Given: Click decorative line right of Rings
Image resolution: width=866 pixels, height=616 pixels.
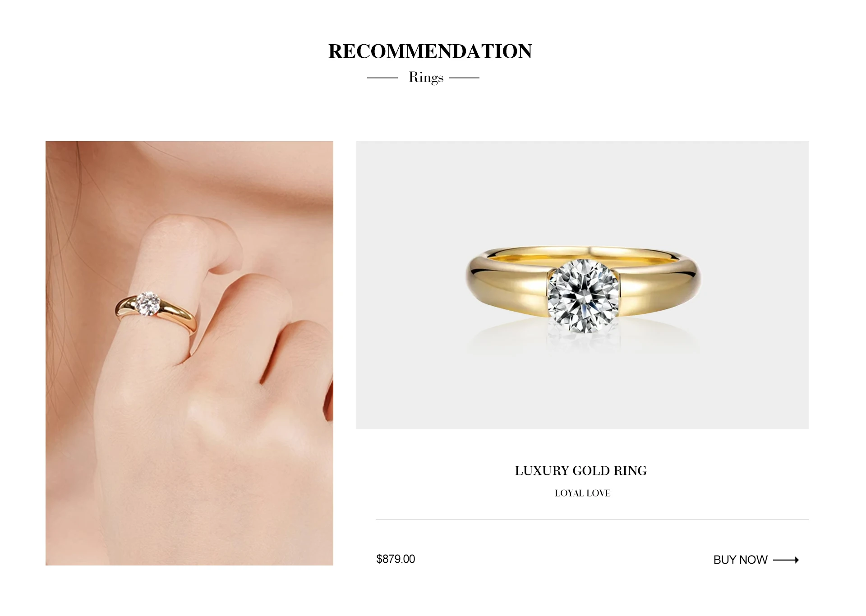Looking at the screenshot, I should [x=464, y=78].
